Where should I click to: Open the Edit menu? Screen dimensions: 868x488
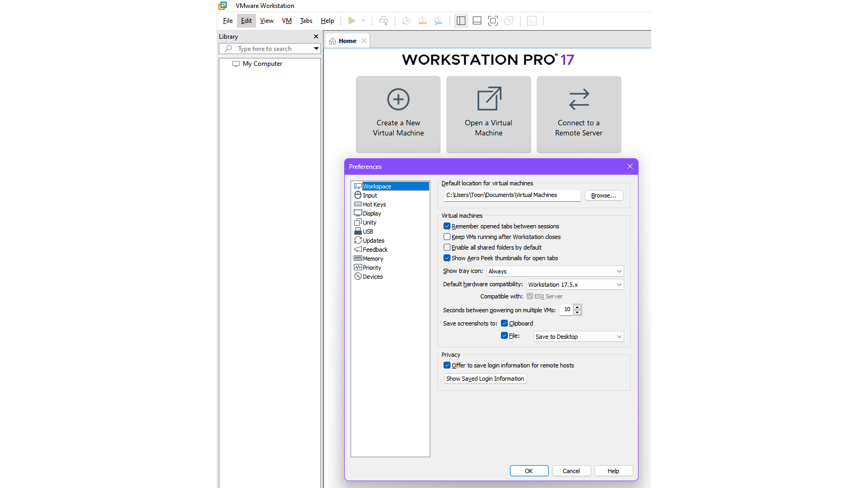click(246, 21)
